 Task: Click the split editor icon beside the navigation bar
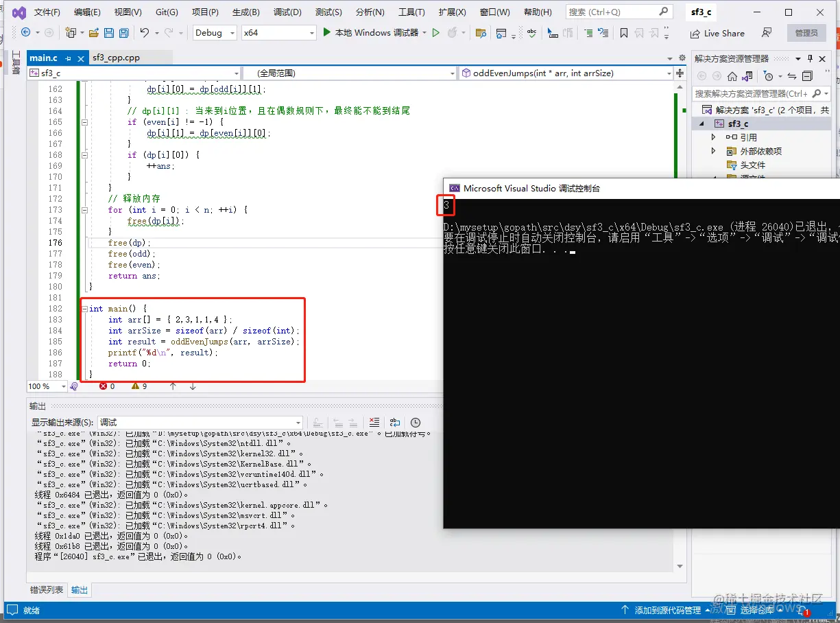pyautogui.click(x=680, y=73)
